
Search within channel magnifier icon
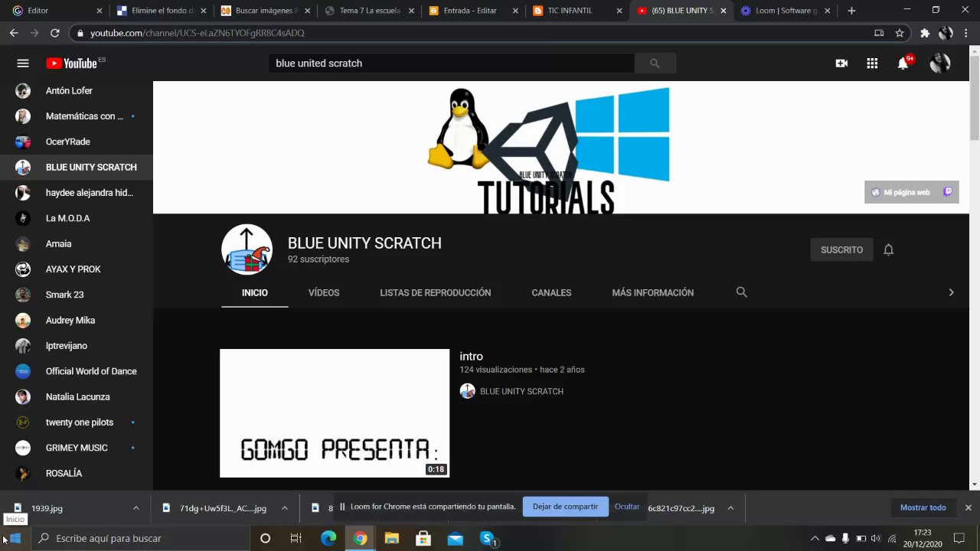741,292
